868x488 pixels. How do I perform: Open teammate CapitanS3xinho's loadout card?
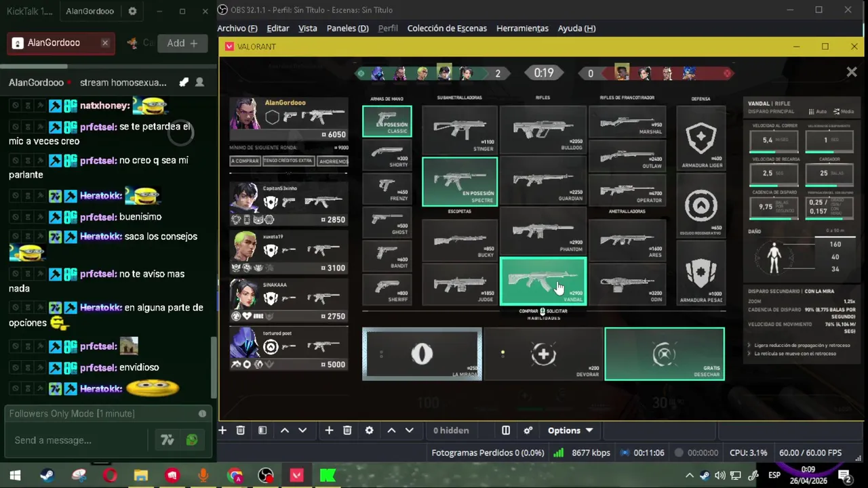coord(288,204)
